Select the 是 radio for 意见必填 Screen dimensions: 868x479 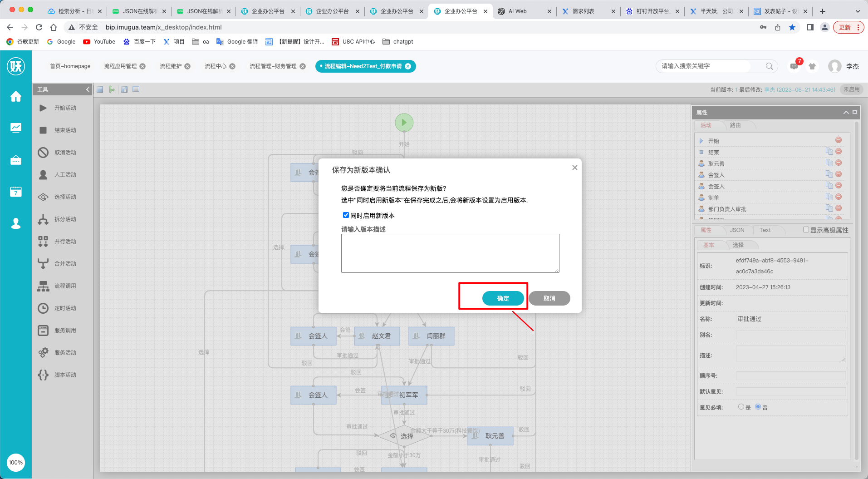click(741, 407)
